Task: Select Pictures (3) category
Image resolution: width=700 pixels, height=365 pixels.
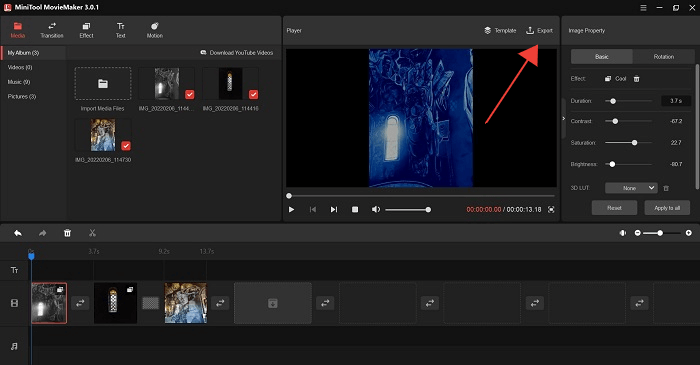Action: (21, 96)
